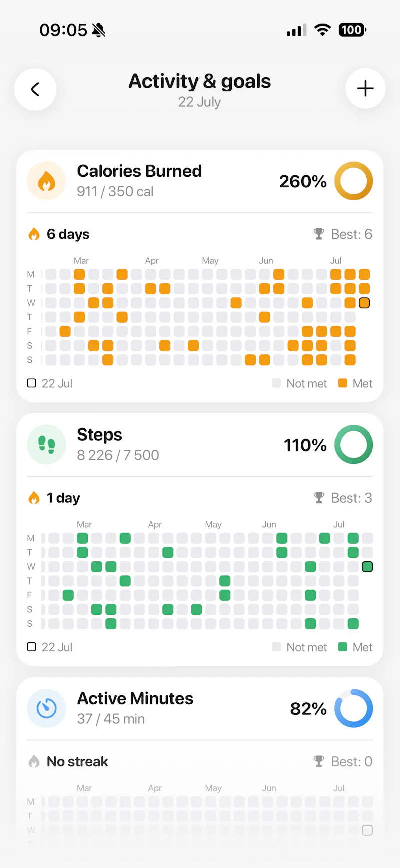
Task: Select the outlined today cell in Calories heatmap
Action: pyautogui.click(x=364, y=303)
